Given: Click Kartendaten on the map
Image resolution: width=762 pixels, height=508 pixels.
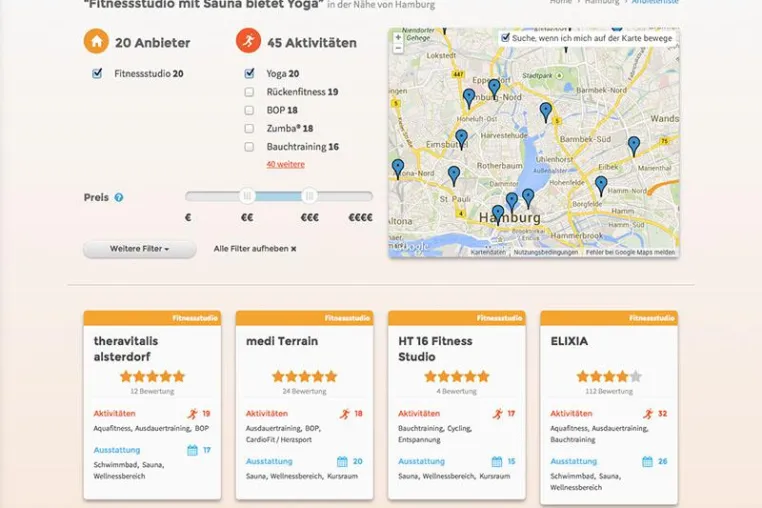Looking at the screenshot, I should [x=488, y=253].
